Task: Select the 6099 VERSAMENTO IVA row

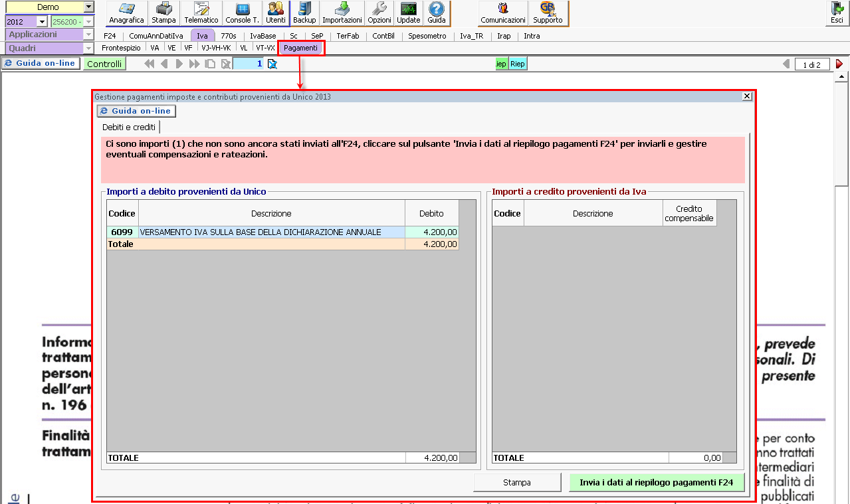Action: 261,232
